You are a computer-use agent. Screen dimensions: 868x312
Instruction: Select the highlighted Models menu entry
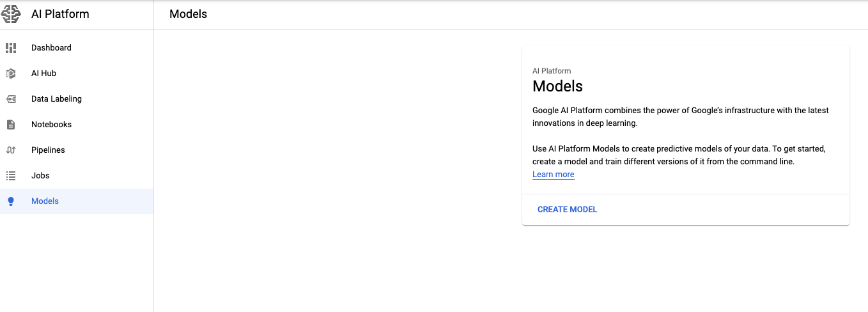pos(45,201)
